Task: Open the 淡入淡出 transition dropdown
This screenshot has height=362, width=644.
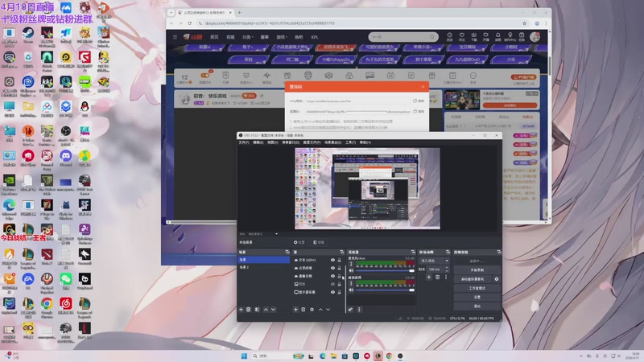Action: [x=435, y=261]
